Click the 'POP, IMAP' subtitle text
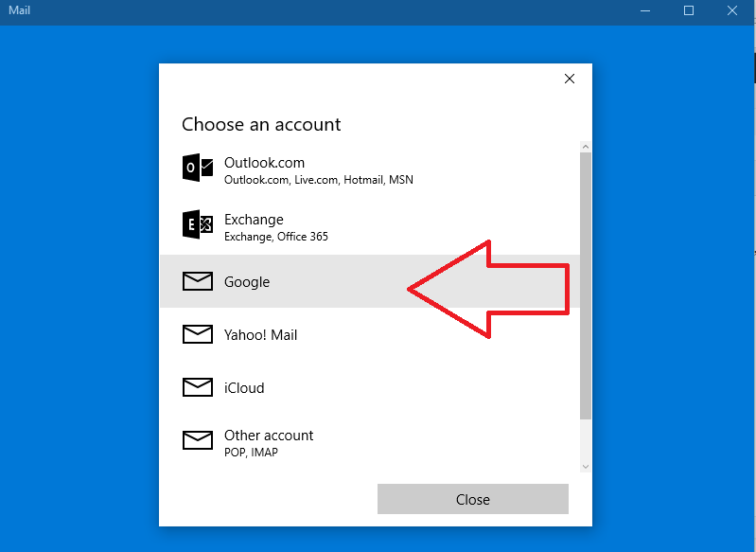The width and height of the screenshot is (756, 552). (251, 453)
